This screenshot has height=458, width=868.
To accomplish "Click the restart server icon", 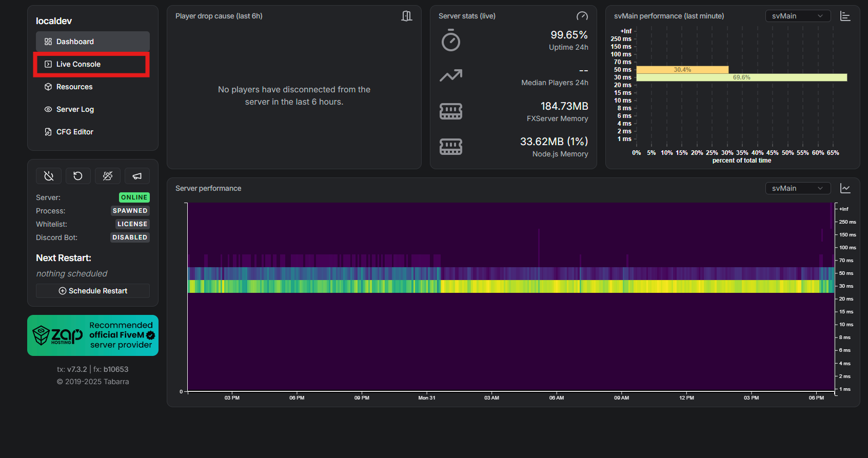I will tap(78, 176).
